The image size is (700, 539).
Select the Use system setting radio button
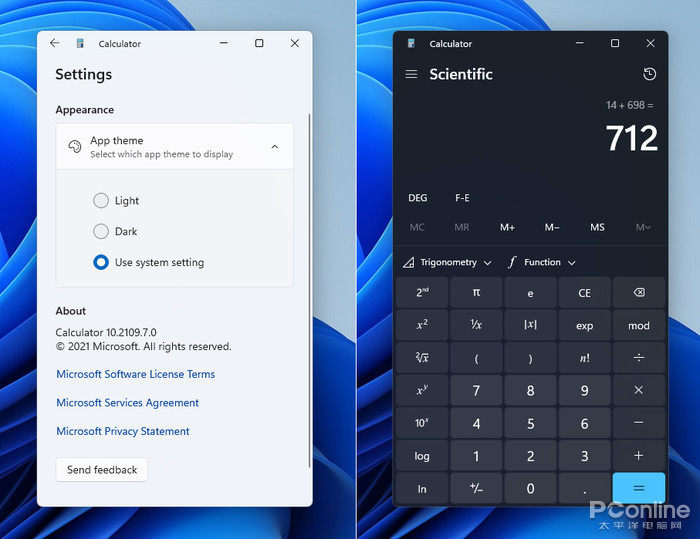coord(101,262)
